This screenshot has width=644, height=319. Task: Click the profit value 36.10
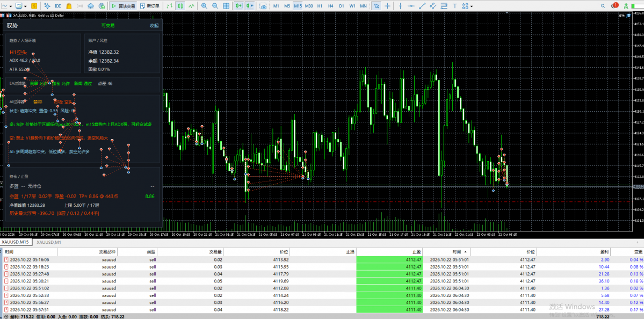pyautogui.click(x=604, y=281)
